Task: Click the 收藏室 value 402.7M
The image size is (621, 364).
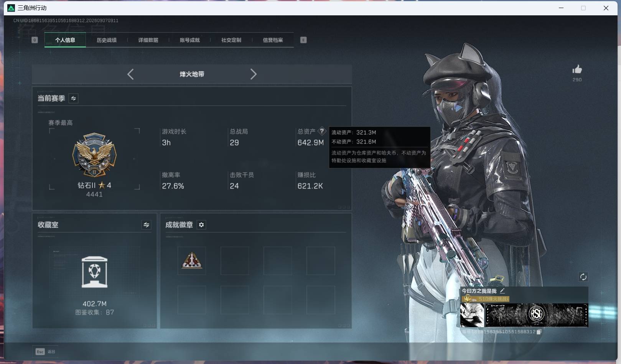Action: coord(95,304)
